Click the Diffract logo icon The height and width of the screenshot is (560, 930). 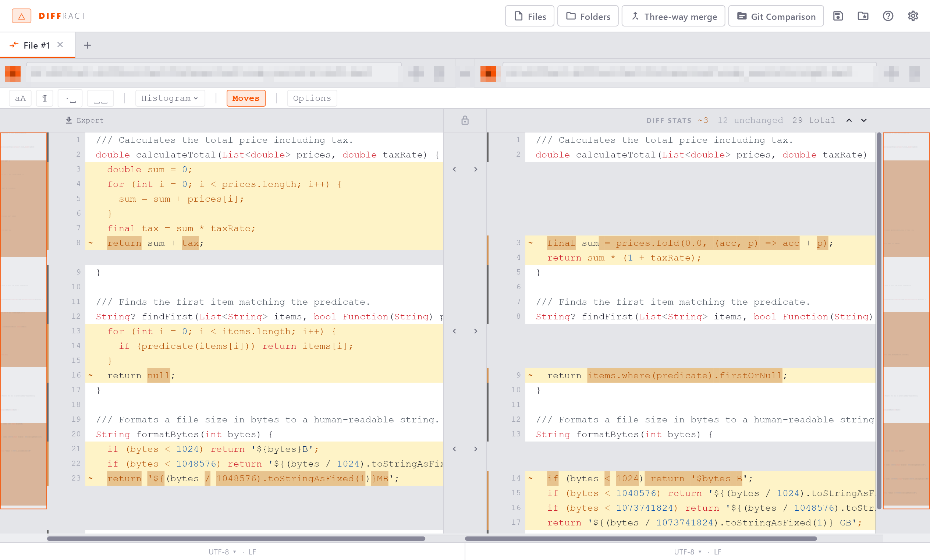tap(21, 16)
